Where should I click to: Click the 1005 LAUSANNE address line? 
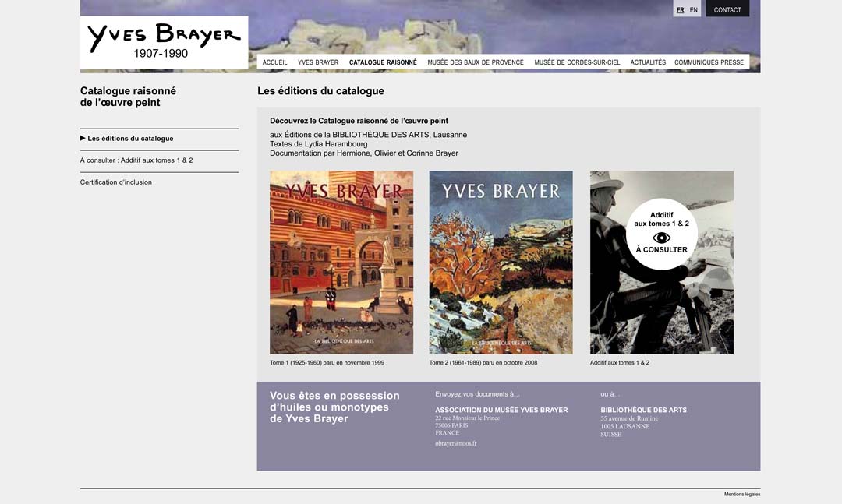[x=625, y=426]
